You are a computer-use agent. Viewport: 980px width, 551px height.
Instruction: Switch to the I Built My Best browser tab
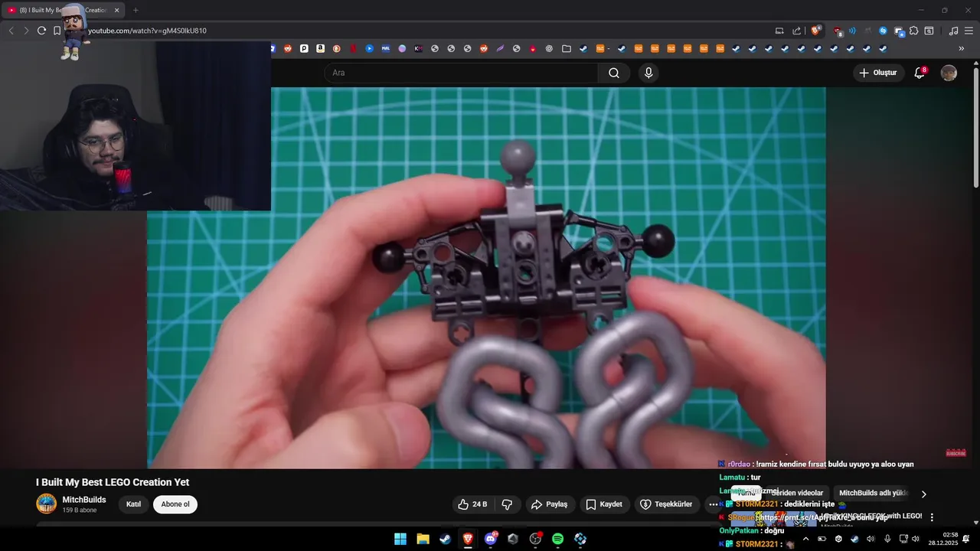[63, 10]
